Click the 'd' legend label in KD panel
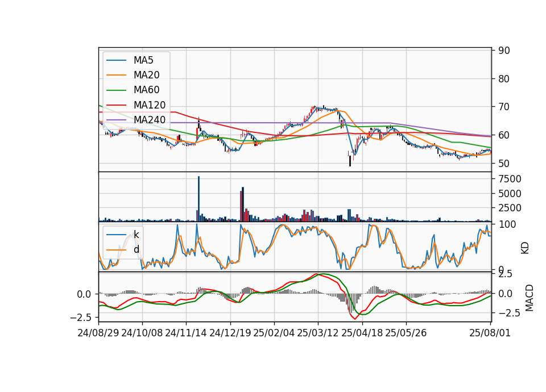 tap(136, 249)
